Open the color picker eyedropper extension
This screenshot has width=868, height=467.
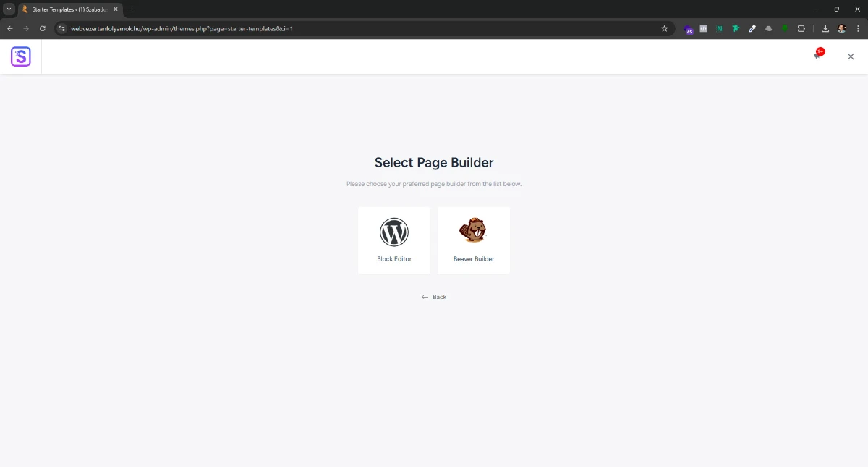(752, 28)
